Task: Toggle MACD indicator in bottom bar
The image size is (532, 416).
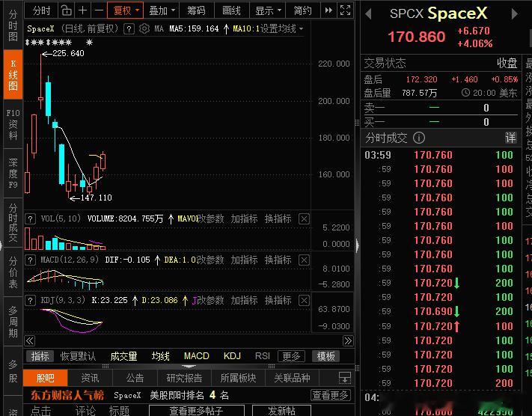Action: 197,356
